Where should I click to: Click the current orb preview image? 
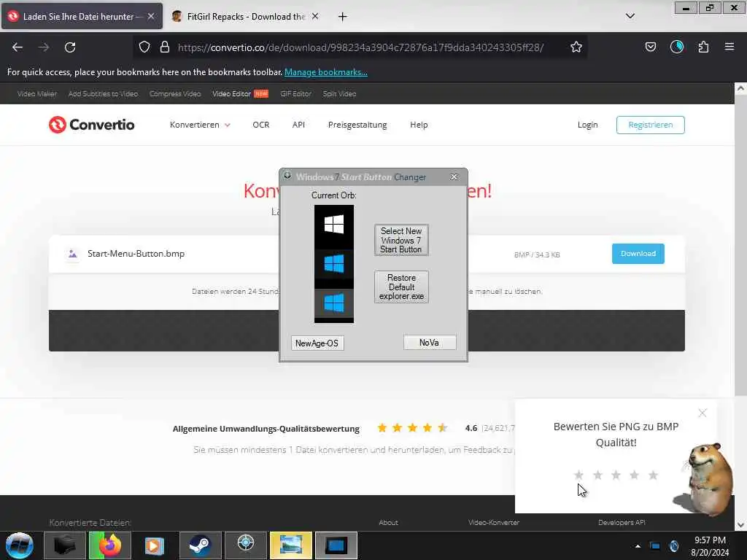tap(334, 264)
